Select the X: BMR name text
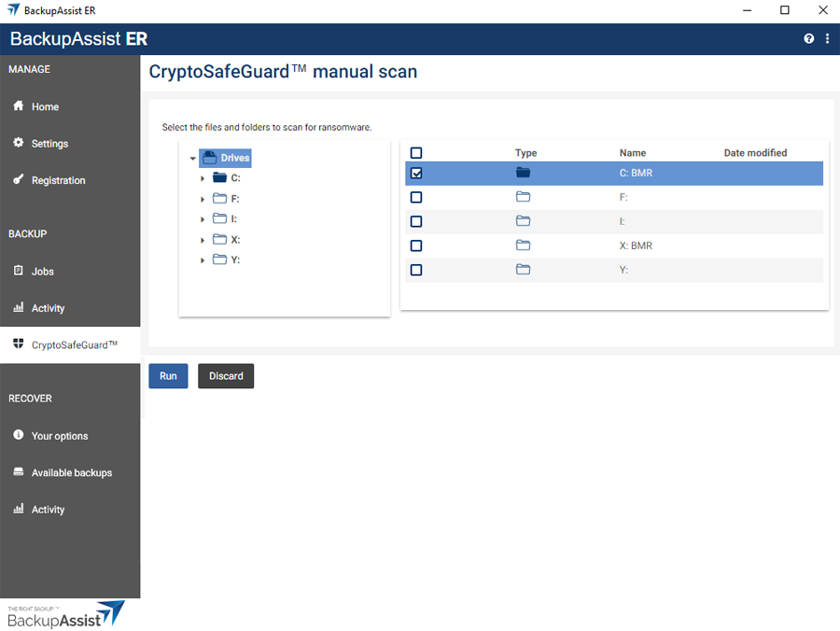 point(636,245)
